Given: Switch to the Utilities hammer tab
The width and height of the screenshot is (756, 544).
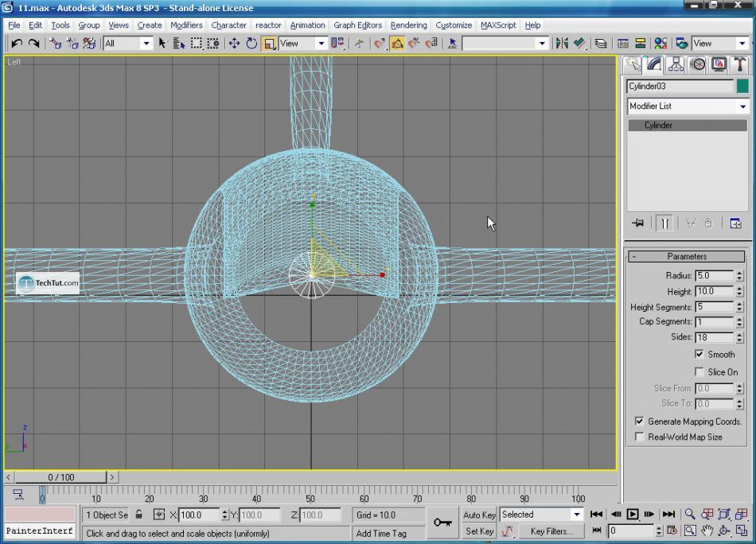Looking at the screenshot, I should coord(739,65).
